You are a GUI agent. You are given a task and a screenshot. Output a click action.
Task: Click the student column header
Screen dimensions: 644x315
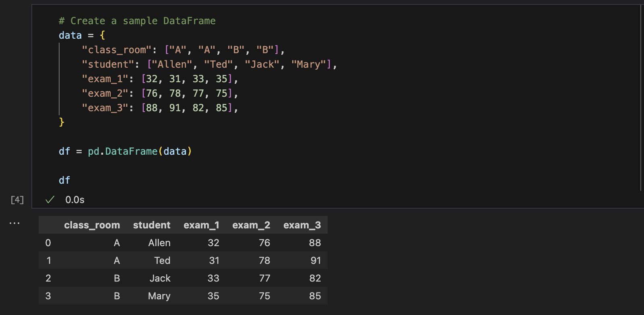[151, 225]
